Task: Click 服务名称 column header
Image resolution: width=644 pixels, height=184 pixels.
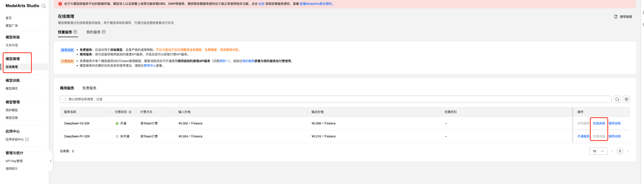Action: 70,112
